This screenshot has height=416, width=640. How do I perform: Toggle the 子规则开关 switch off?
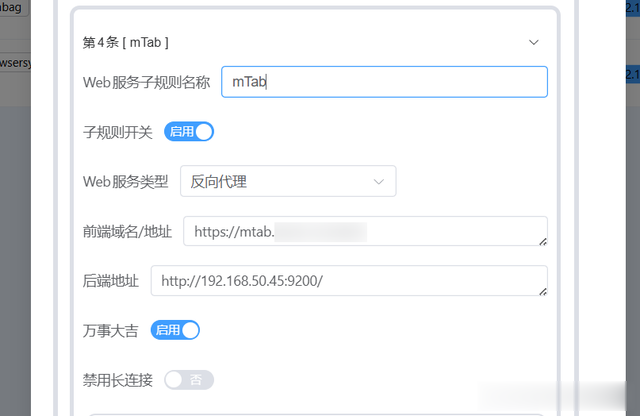coord(189,132)
